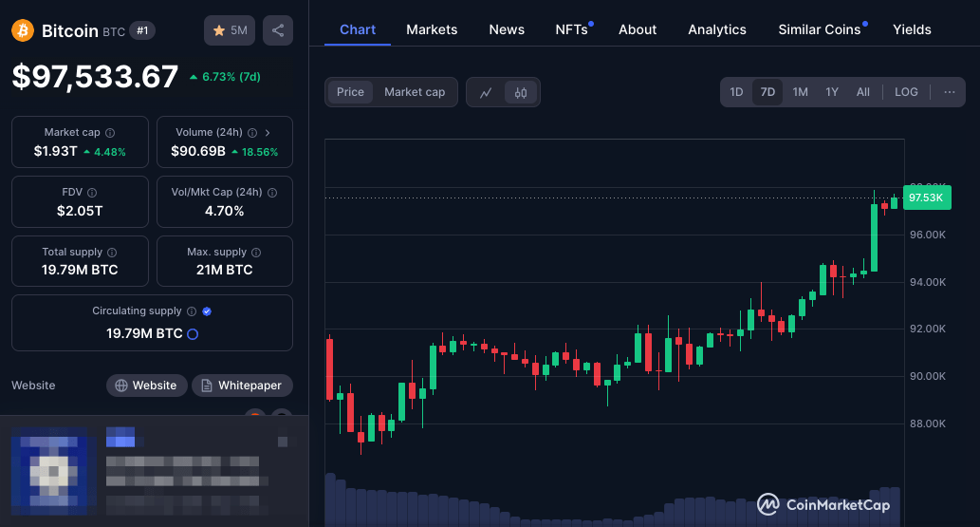980x527 pixels.
Task: Switch to the Markets tab
Action: pyautogui.click(x=432, y=29)
